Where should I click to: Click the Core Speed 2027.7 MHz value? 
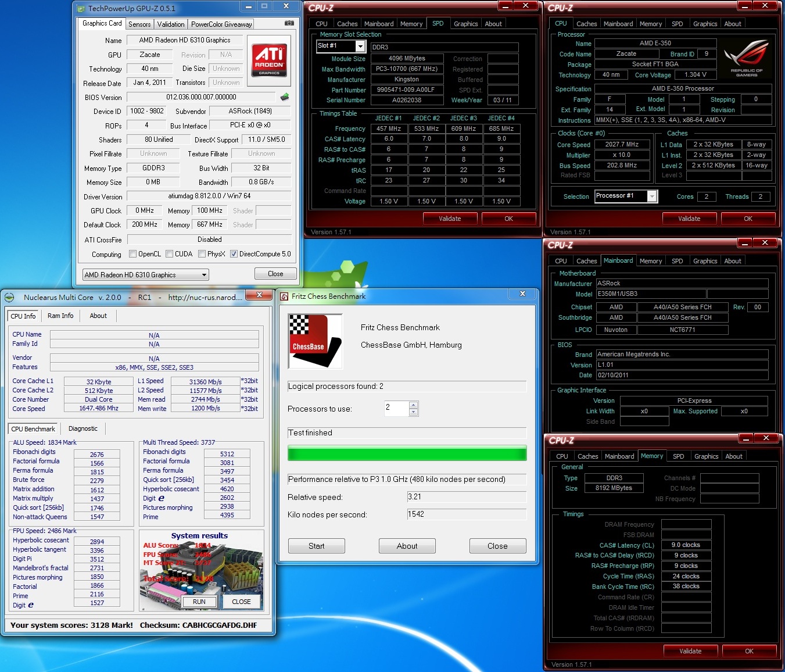622,144
